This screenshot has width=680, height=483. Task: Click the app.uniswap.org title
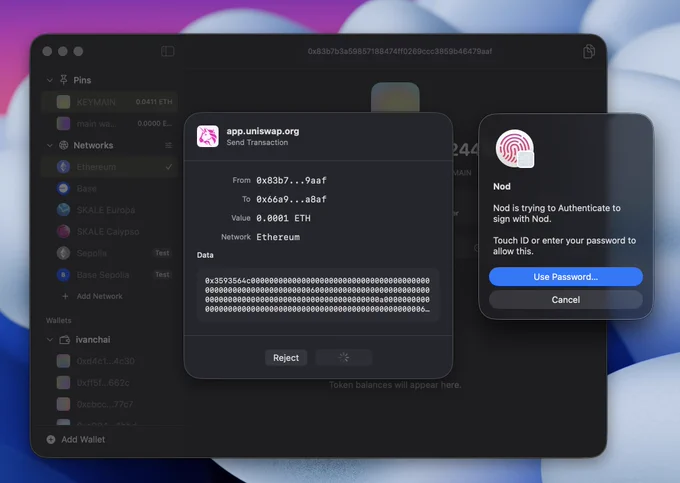263,131
